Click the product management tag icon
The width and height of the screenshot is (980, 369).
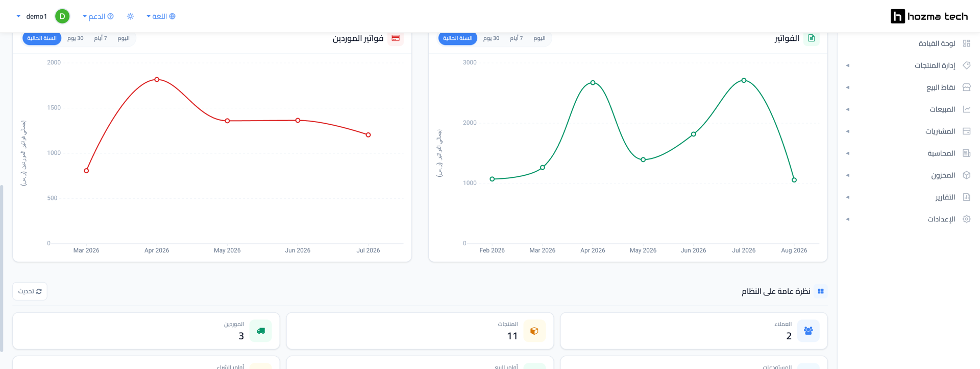pos(966,65)
